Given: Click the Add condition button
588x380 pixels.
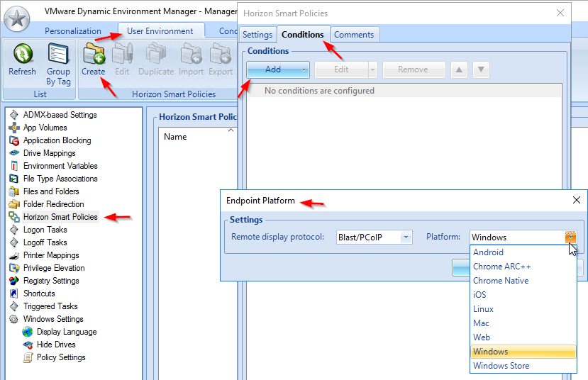Looking at the screenshot, I should coord(277,69).
